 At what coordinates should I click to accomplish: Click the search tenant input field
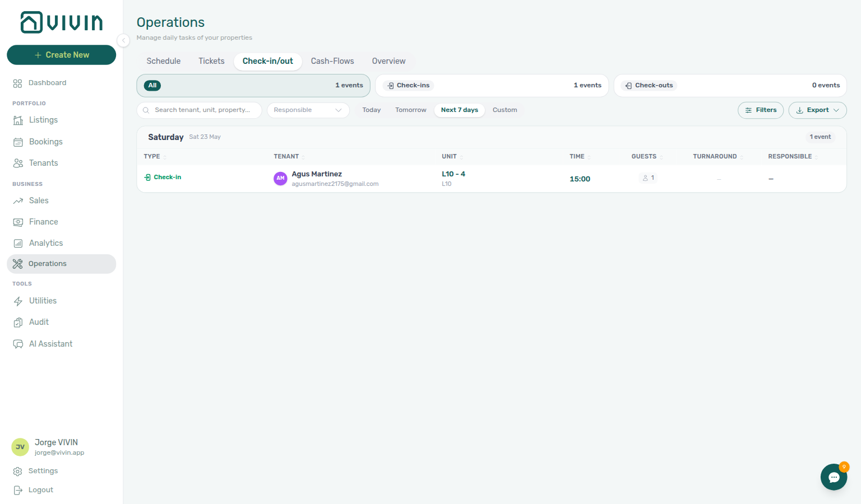(x=199, y=110)
